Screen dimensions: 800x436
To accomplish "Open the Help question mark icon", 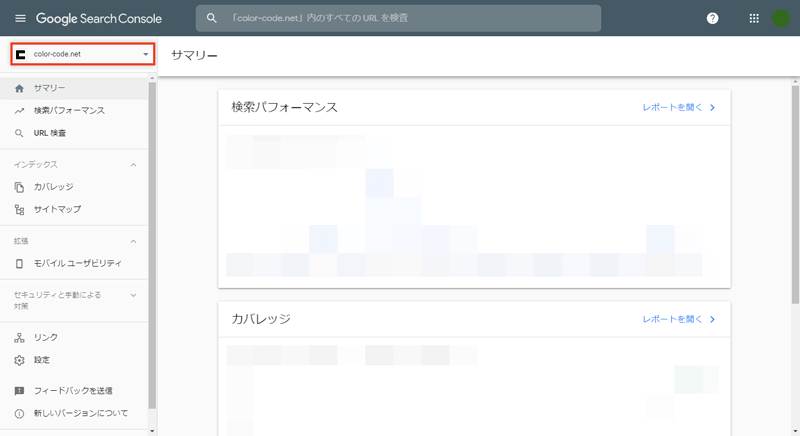I will click(712, 18).
